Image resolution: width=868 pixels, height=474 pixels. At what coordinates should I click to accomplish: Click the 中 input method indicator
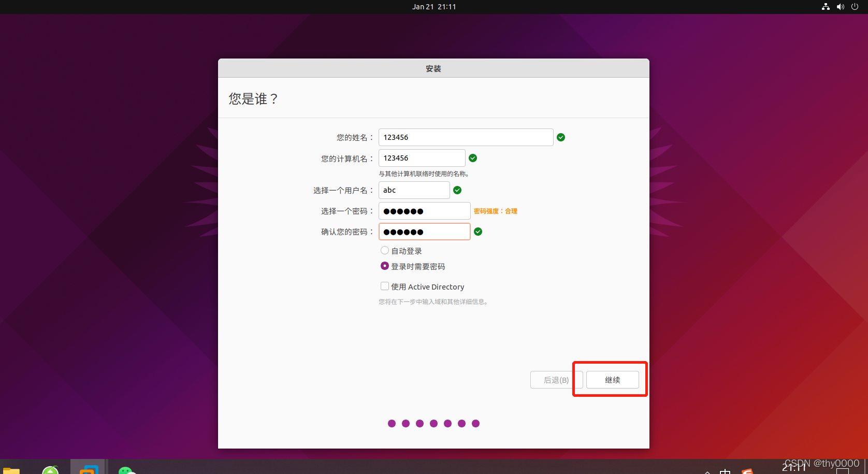(x=725, y=470)
